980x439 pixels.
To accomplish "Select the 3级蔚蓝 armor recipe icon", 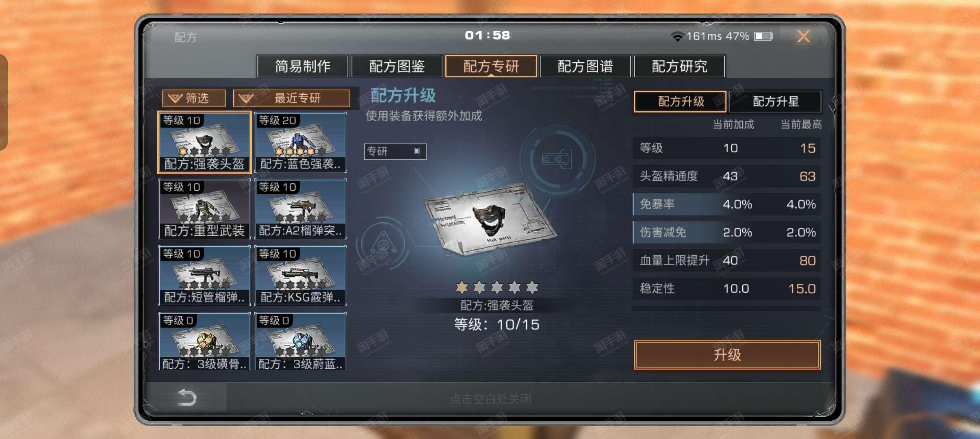I will 300,341.
